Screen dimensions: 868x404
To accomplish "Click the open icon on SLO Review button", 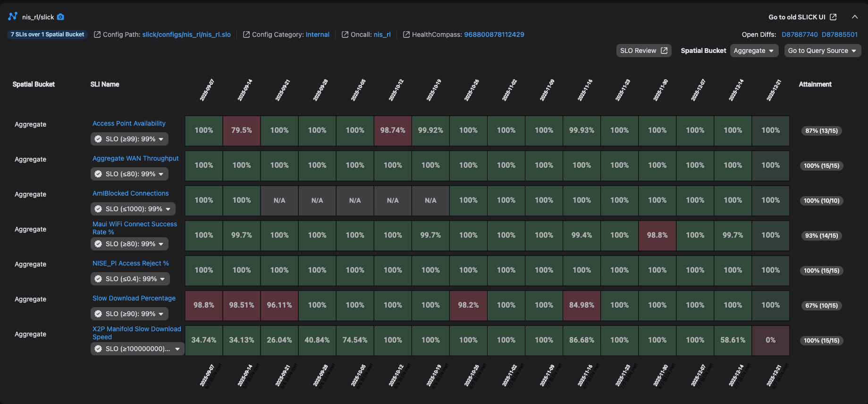I will coord(664,51).
